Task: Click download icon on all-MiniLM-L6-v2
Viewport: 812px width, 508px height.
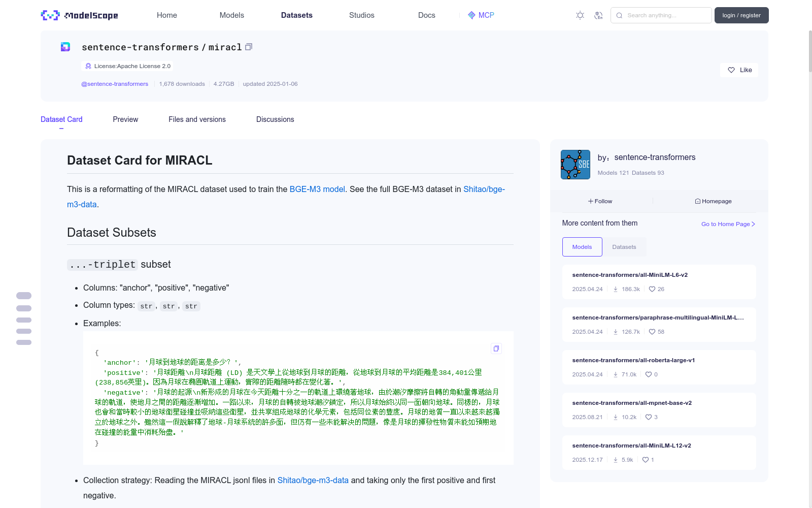Action: point(616,289)
